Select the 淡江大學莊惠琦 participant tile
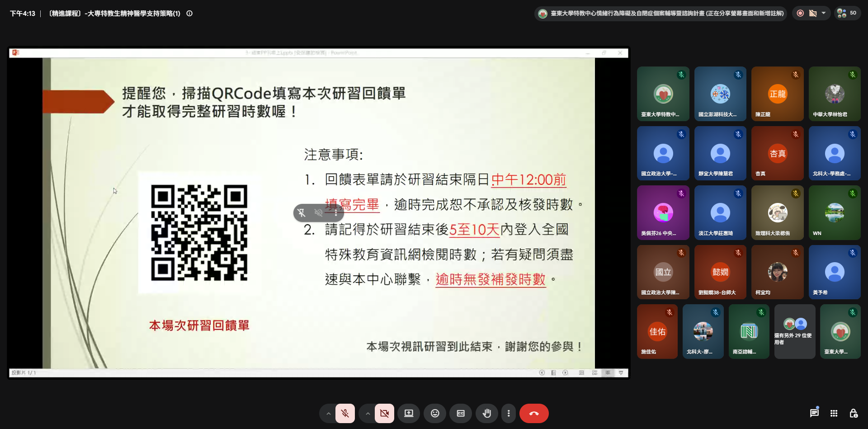 coord(720,212)
